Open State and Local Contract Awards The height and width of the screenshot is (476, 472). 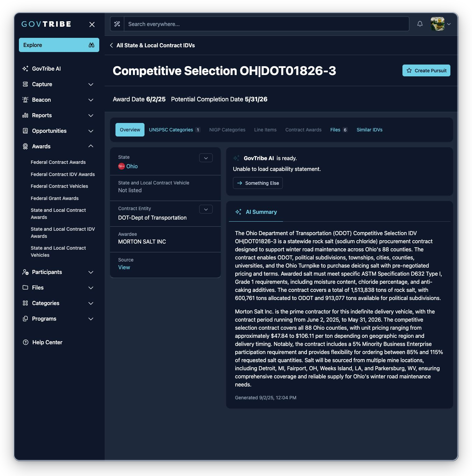click(58, 214)
